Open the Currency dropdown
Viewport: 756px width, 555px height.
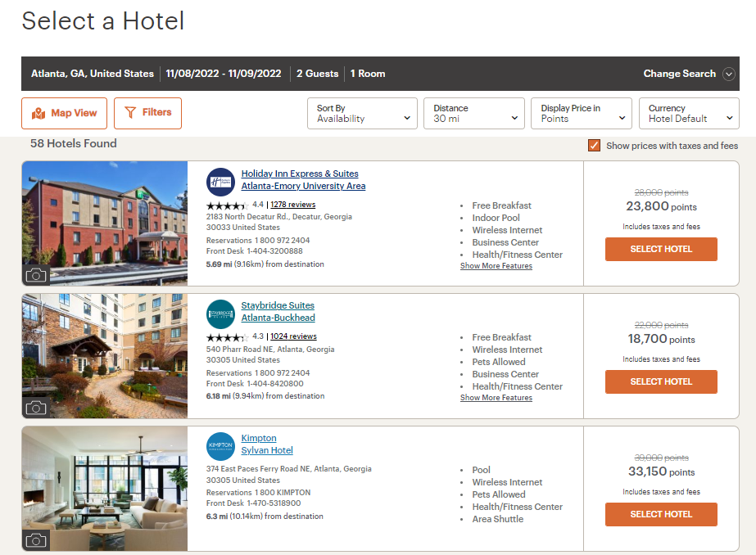689,113
